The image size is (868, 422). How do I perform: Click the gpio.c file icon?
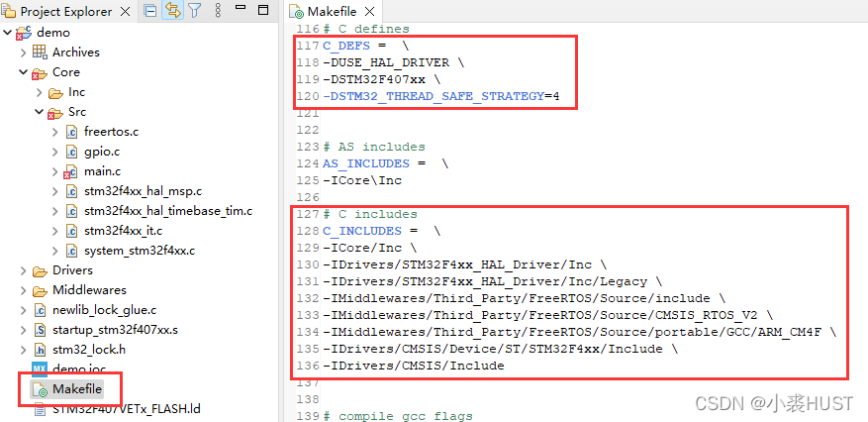[71, 152]
